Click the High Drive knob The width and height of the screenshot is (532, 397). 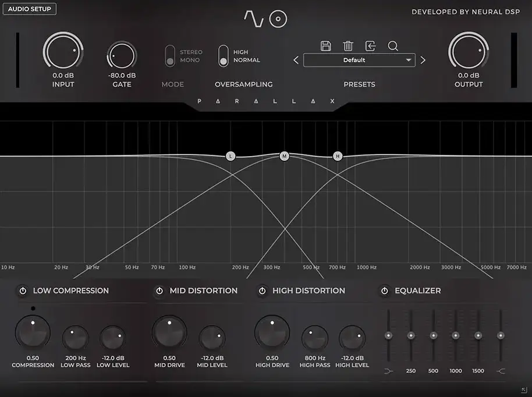click(272, 333)
